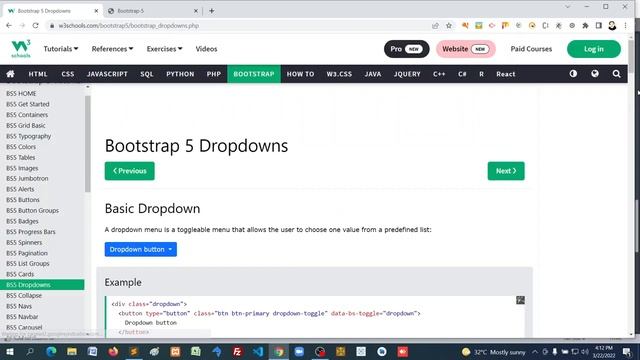
Task: Open the taskbar search icon
Action: click(30, 351)
